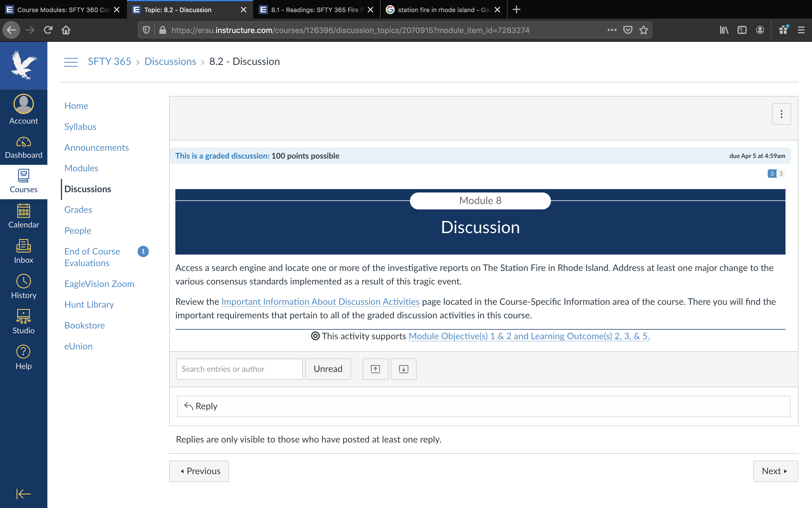Expand all replies button
812x508 pixels.
(404, 369)
